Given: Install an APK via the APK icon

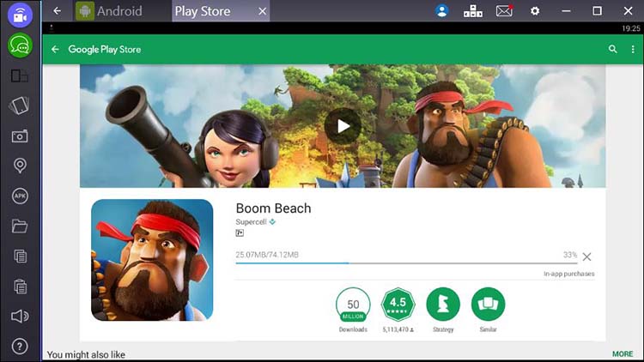Looking at the screenshot, I should point(20,196).
